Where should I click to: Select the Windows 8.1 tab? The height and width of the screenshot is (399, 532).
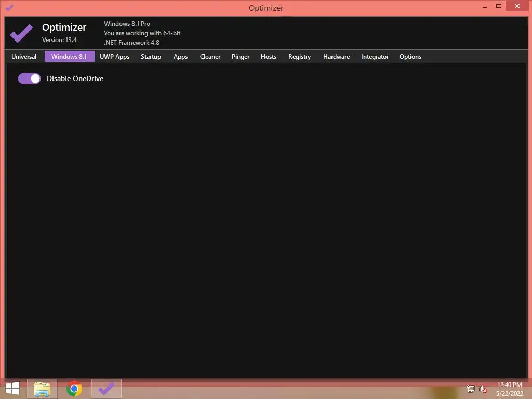69,56
